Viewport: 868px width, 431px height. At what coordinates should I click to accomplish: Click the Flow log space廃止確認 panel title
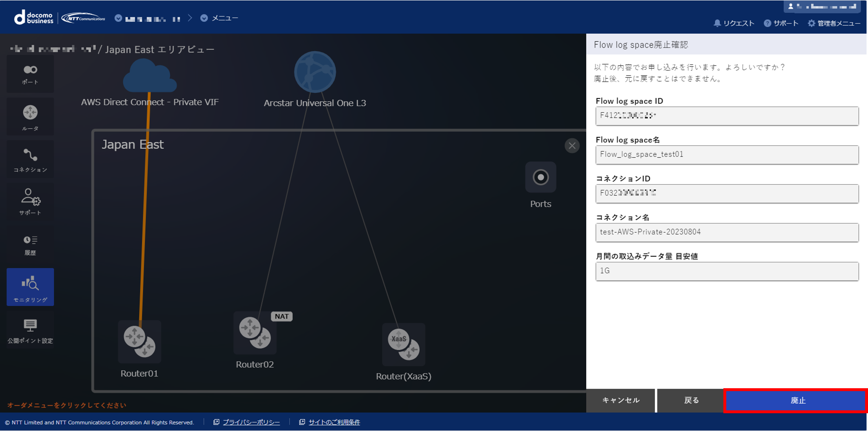pos(641,44)
